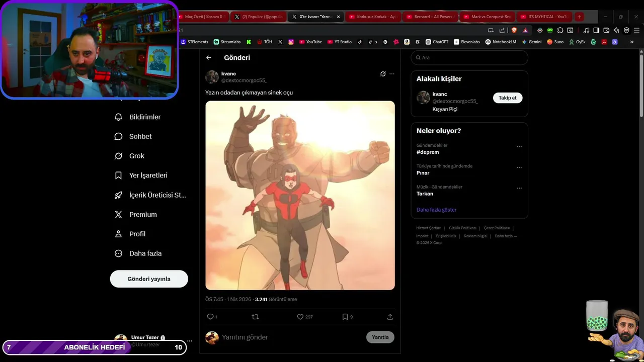This screenshot has width=644, height=362.
Task: Click the repost icon under the post
Action: point(255,317)
